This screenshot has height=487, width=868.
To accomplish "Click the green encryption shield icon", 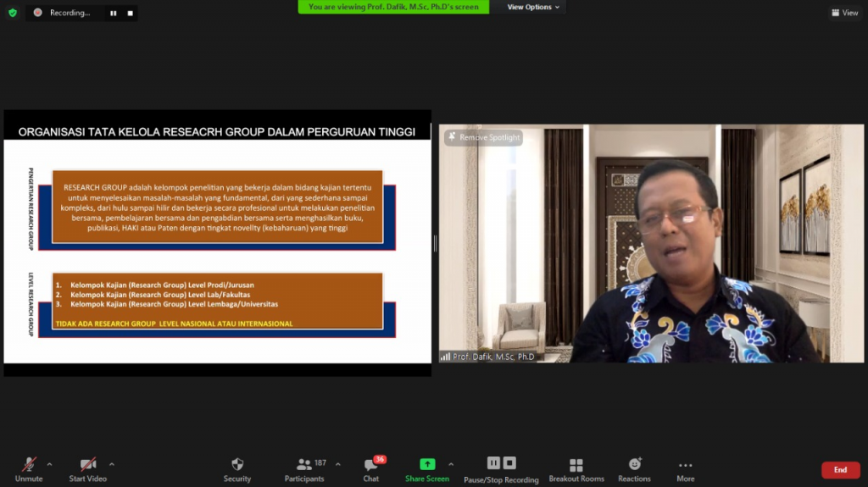I will [13, 13].
